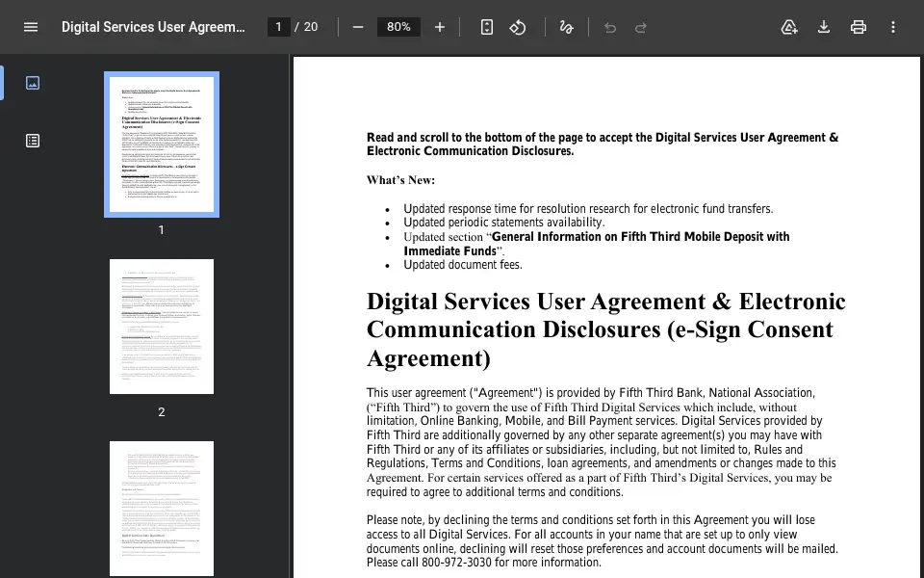
Task: Print the document
Action: (x=859, y=27)
